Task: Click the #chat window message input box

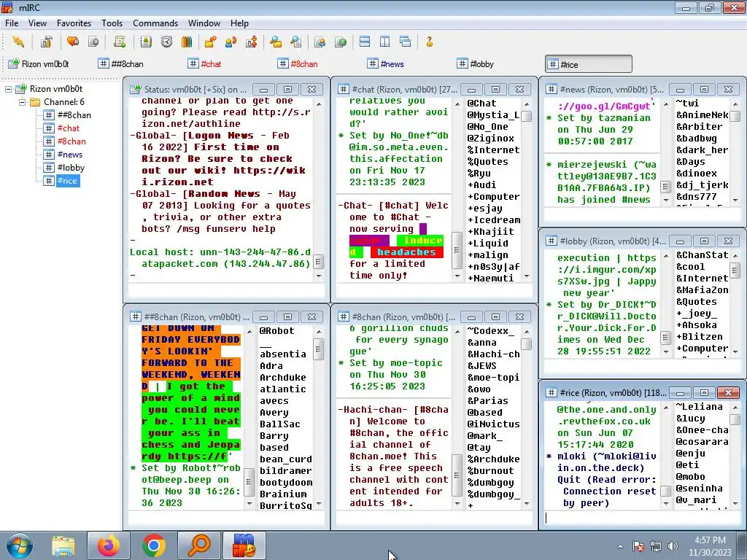Action: pyautogui.click(x=434, y=290)
